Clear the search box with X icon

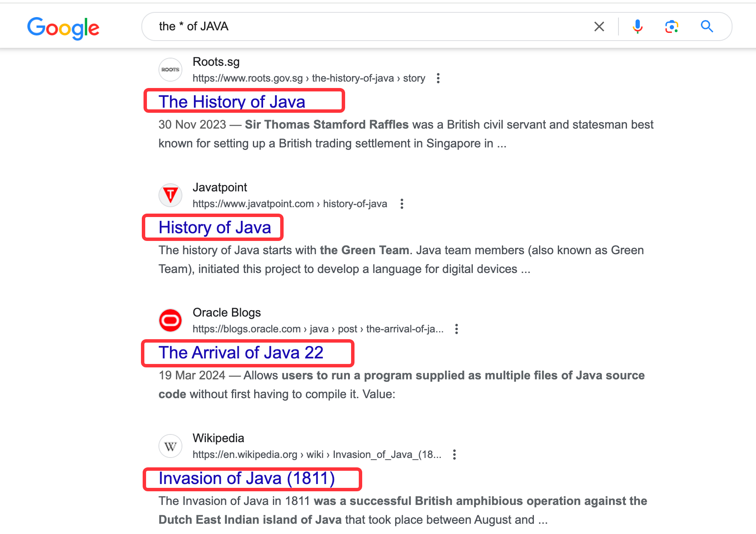[x=599, y=26]
